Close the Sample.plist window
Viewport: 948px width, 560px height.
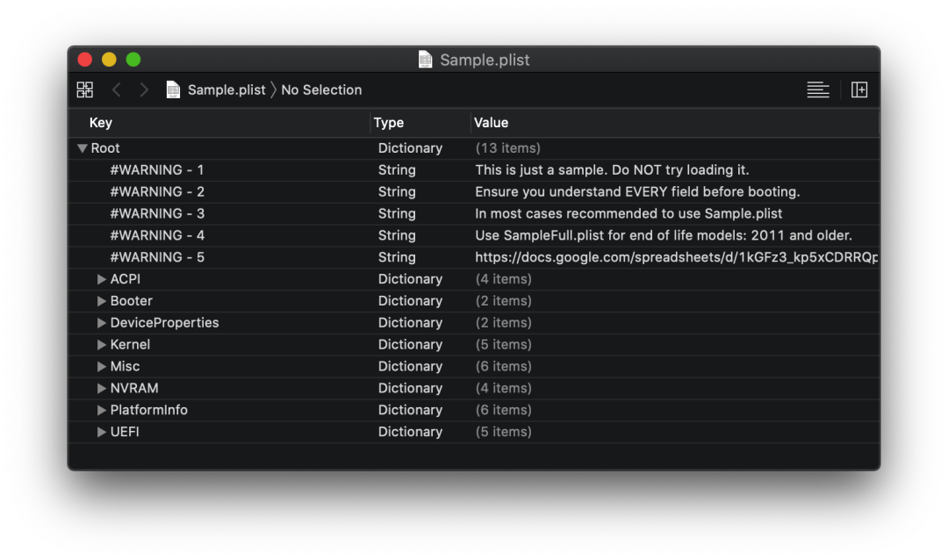[x=85, y=60]
